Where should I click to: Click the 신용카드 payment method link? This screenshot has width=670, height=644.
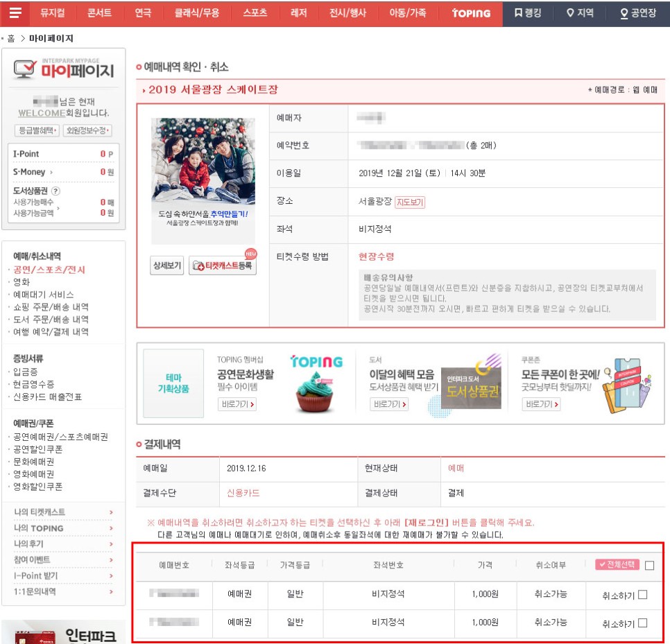[243, 493]
